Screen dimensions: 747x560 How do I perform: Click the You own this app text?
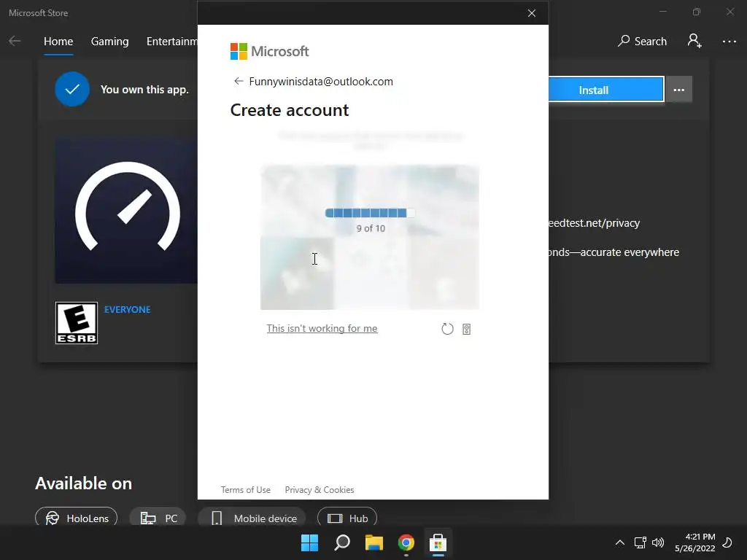(x=144, y=90)
